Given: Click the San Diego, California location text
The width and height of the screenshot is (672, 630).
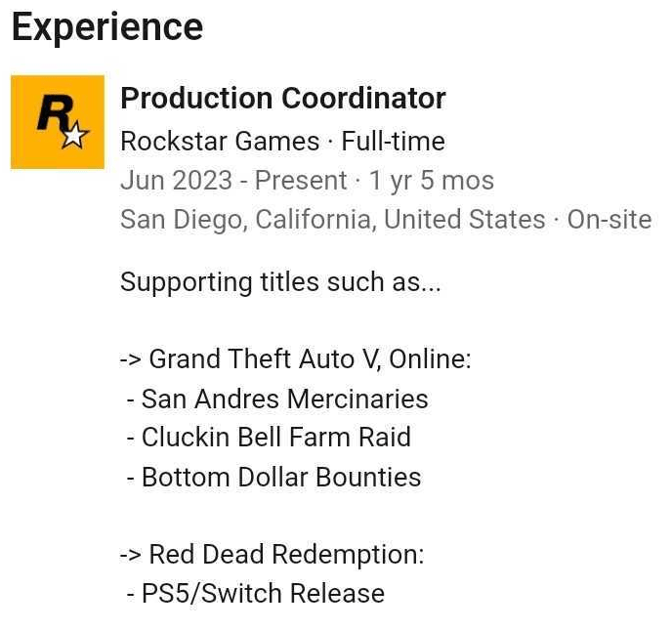Looking at the screenshot, I should (x=245, y=219).
